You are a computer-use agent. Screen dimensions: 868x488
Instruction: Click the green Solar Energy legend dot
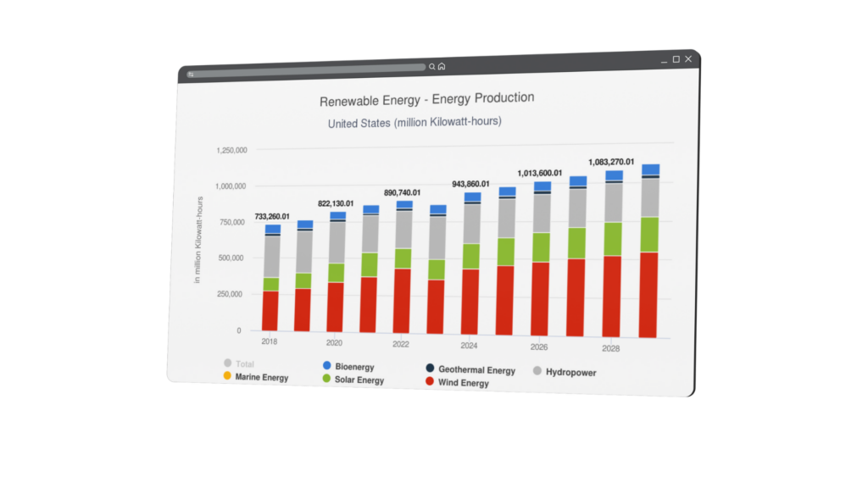point(326,376)
